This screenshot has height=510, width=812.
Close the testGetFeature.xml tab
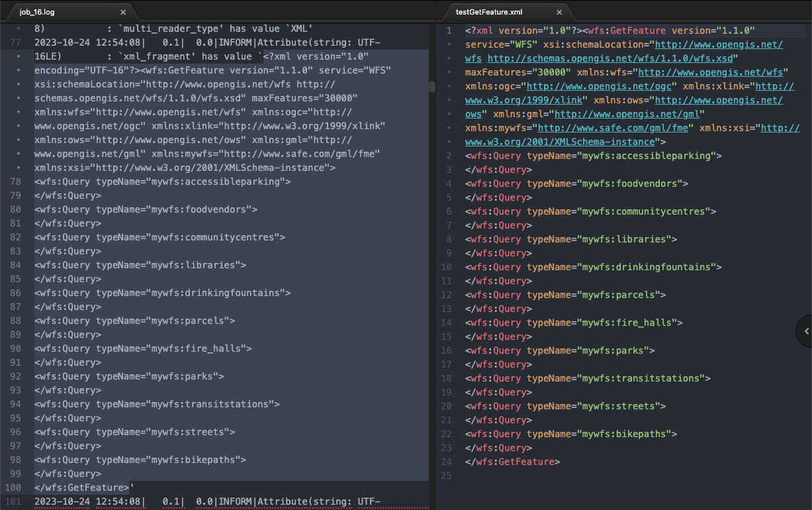tap(559, 12)
